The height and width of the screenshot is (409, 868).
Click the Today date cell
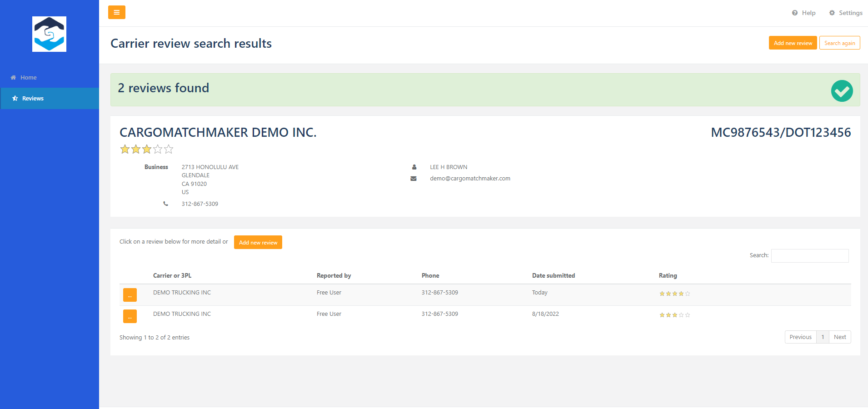(540, 293)
